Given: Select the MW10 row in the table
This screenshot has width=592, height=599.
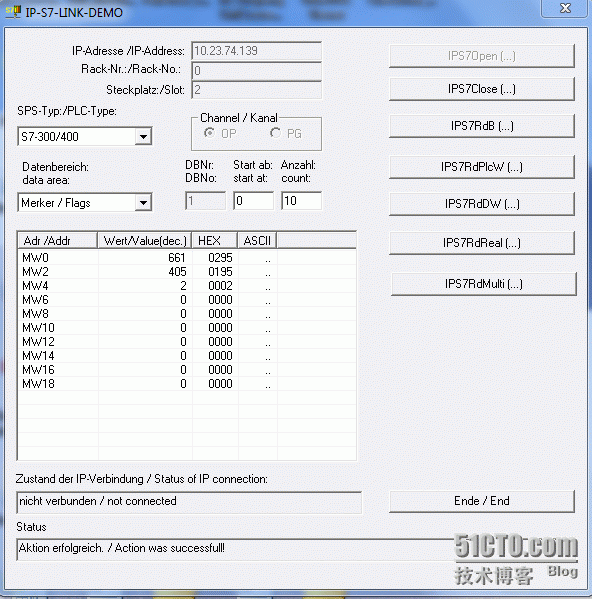Looking at the screenshot, I should [x=187, y=328].
